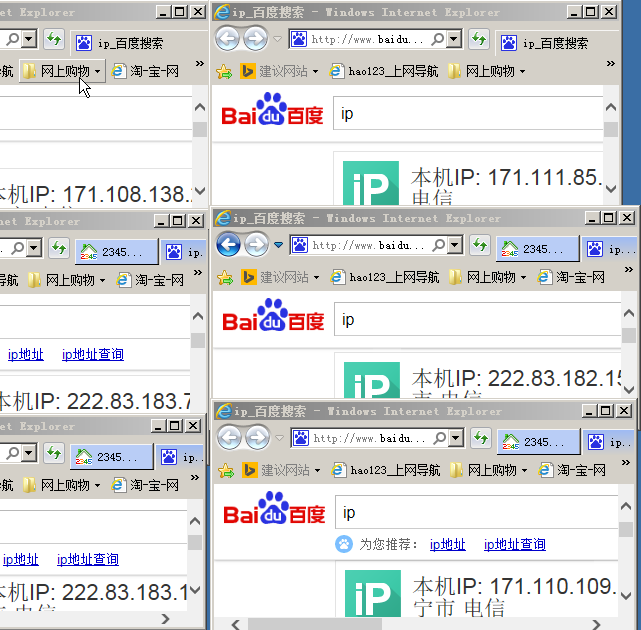
Task: Switch to 2345 tab in bottom-left 222.83.183.1 window
Action: point(112,457)
